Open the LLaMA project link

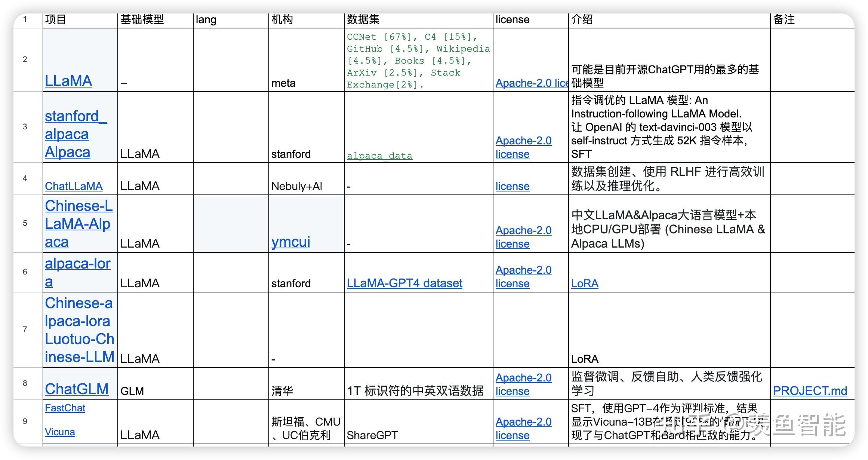(x=68, y=81)
